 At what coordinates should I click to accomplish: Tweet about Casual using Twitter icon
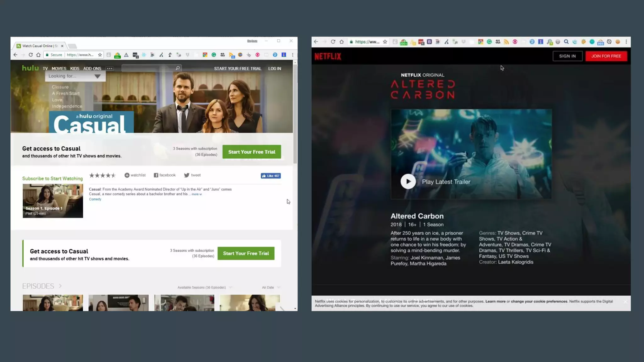tap(186, 175)
